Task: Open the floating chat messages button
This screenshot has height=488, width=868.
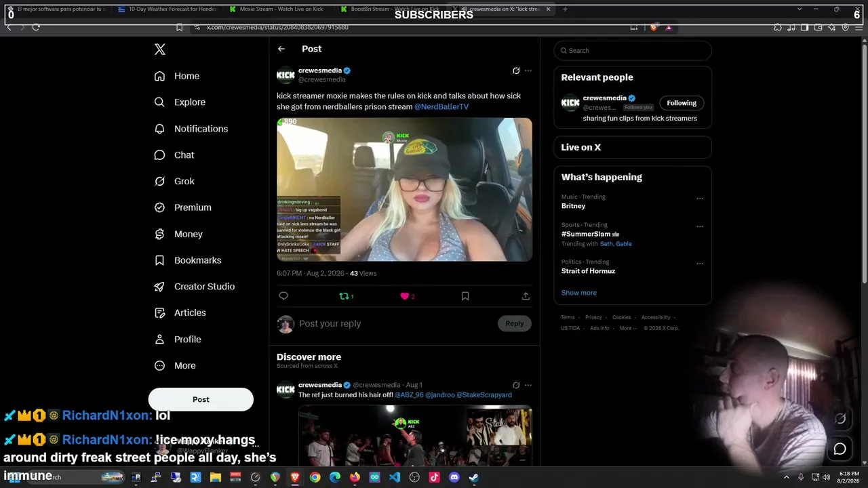Action: point(840,449)
